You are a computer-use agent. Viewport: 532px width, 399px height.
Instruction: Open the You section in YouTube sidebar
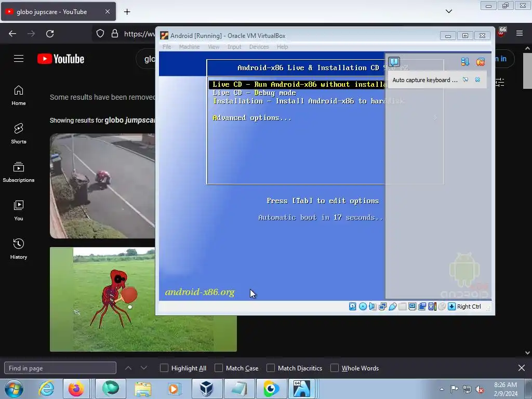[x=19, y=210]
